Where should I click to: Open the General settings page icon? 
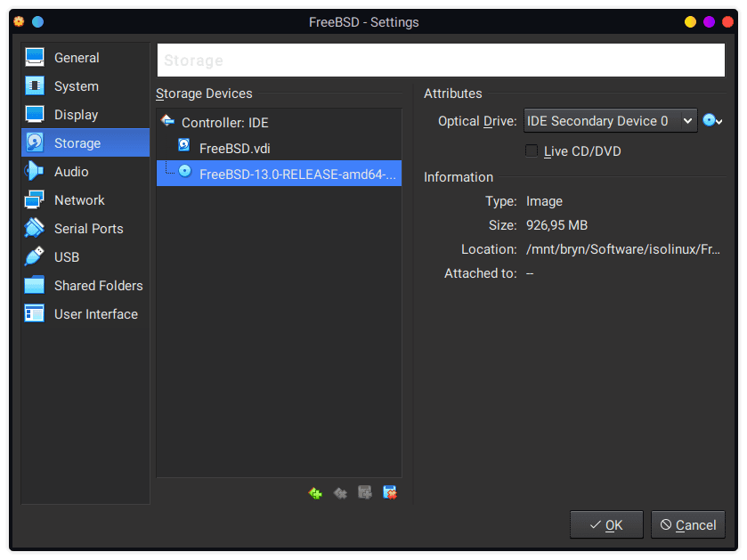click(35, 58)
